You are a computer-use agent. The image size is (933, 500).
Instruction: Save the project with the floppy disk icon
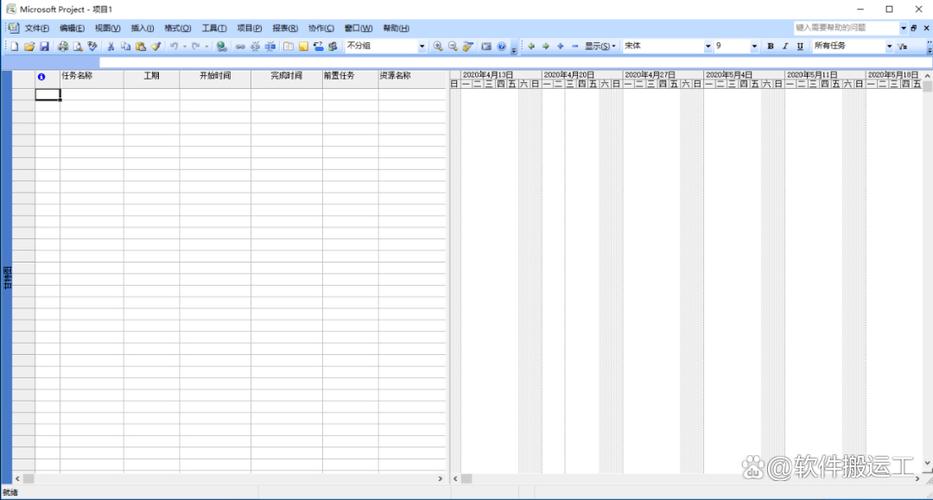click(x=44, y=46)
